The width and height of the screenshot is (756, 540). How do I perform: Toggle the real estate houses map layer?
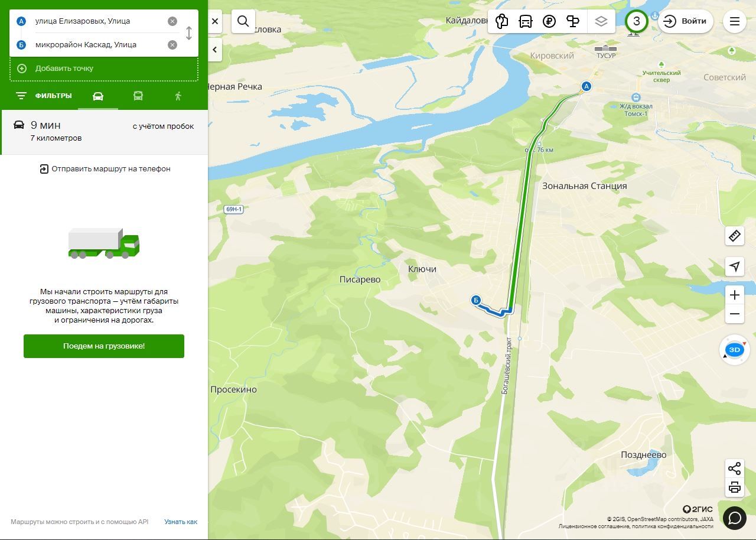[502, 21]
